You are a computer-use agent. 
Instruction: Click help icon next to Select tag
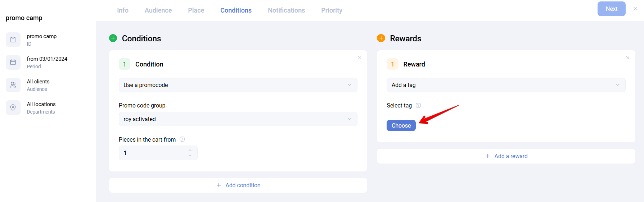[418, 105]
